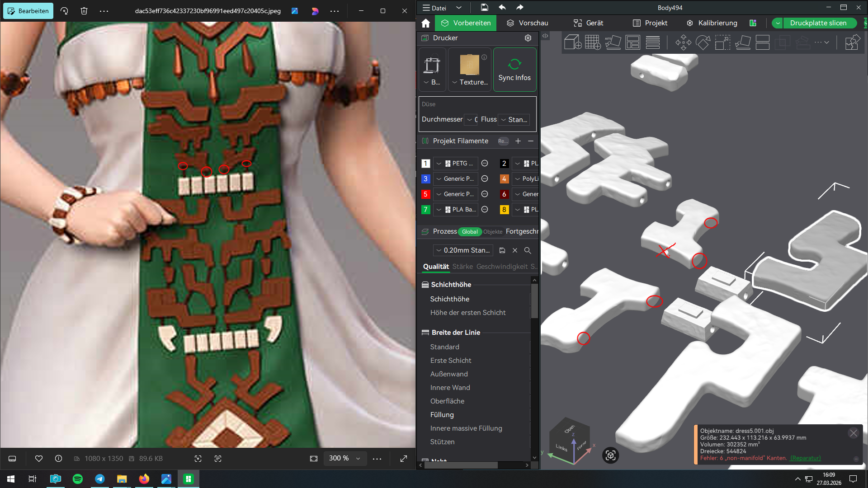Viewport: 868px width, 488px height.
Task: Open the Geschwindigkeit settings tab
Action: pyautogui.click(x=502, y=267)
